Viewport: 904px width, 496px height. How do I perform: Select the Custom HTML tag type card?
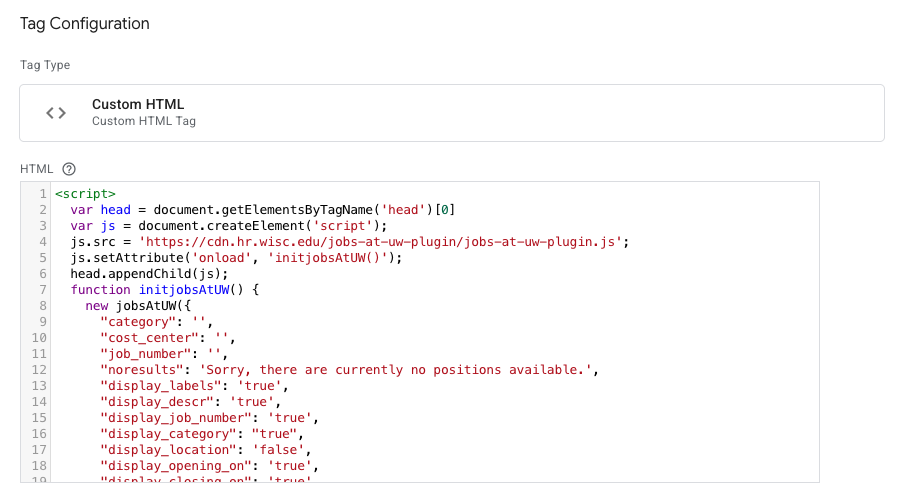pyautogui.click(x=451, y=113)
